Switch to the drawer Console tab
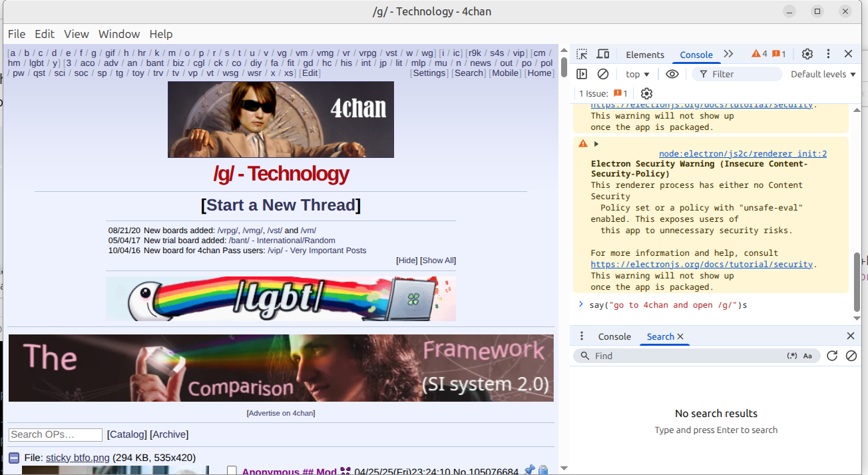This screenshot has height=475, width=868. [x=614, y=336]
